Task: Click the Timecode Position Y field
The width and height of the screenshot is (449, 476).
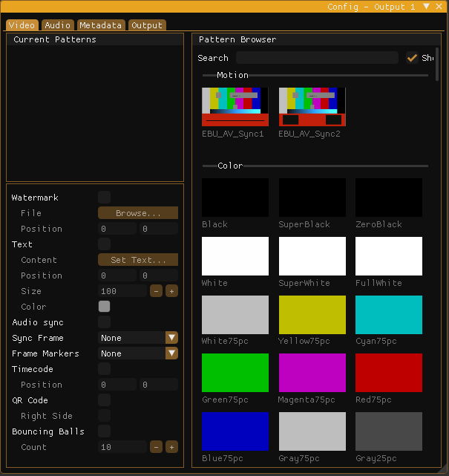Action: point(159,385)
